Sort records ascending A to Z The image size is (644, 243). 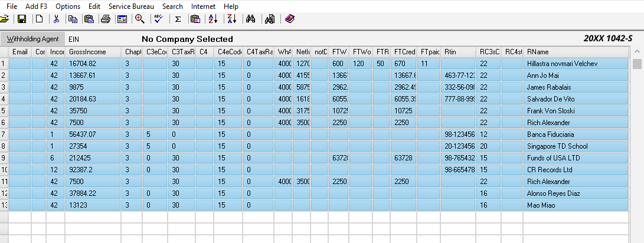(x=213, y=19)
